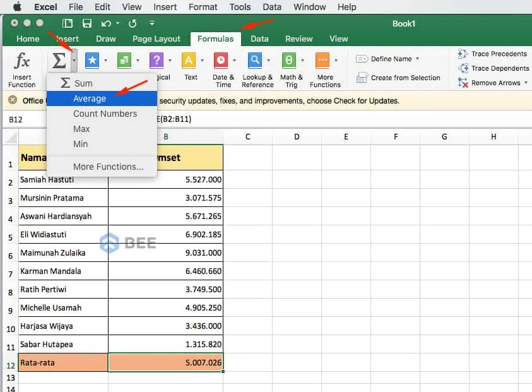This screenshot has width=532, height=392.
Task: Click the sidebar layout icon in title bar
Action: click(x=68, y=23)
